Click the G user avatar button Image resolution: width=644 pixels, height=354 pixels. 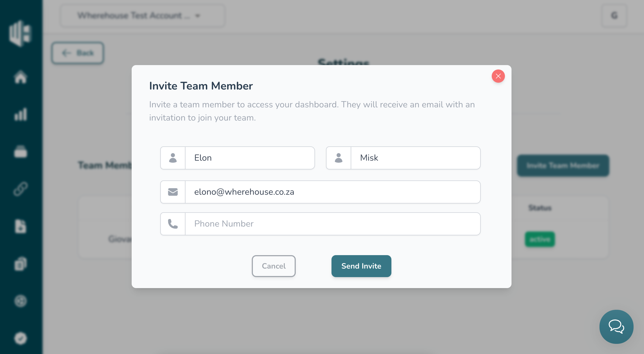(614, 16)
